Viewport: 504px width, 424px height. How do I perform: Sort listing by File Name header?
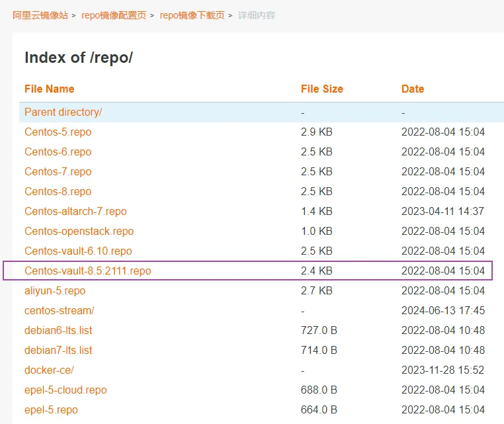pos(49,89)
